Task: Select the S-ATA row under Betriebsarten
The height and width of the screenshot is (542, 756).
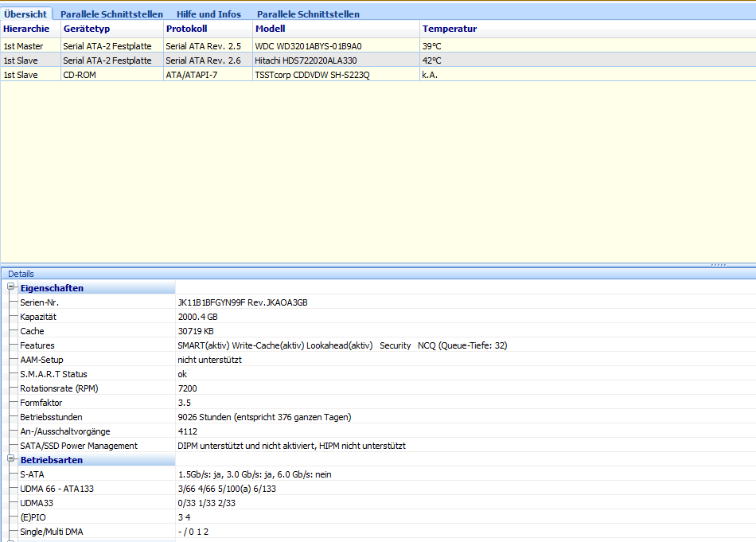Action: click(x=32, y=474)
